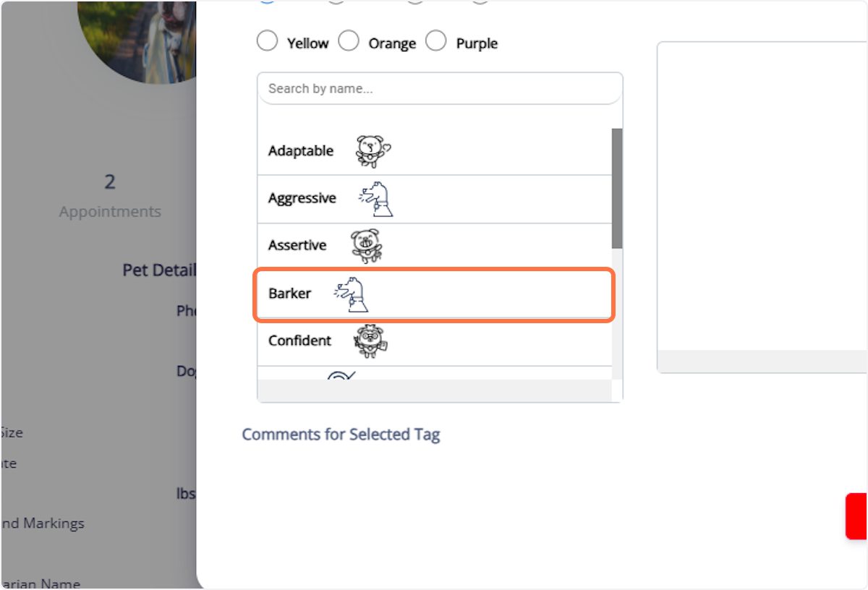
Task: Select the Confident tag row
Action: [x=433, y=340]
